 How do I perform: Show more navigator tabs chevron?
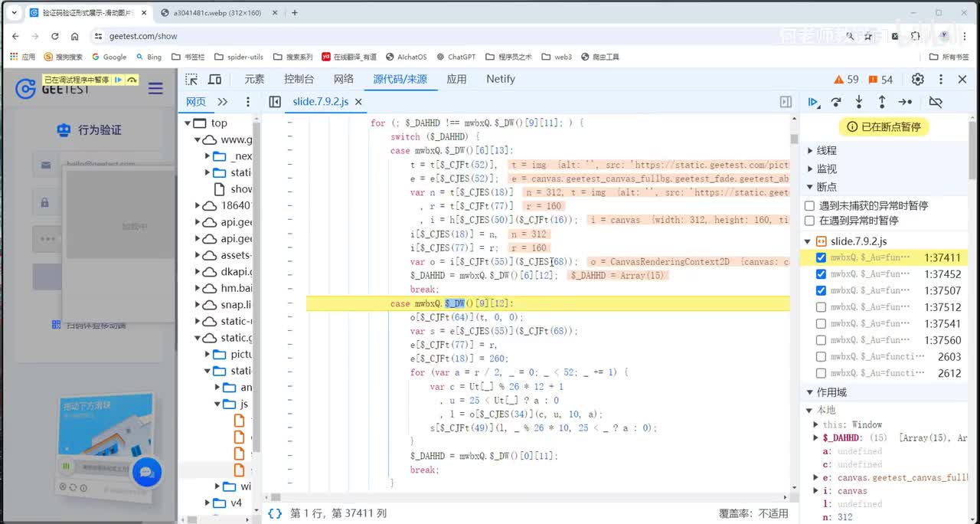tap(223, 102)
